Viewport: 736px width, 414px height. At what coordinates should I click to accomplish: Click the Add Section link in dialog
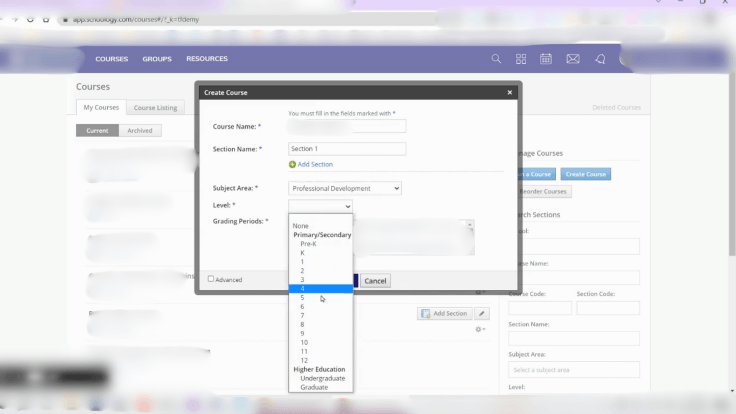pyautogui.click(x=315, y=164)
